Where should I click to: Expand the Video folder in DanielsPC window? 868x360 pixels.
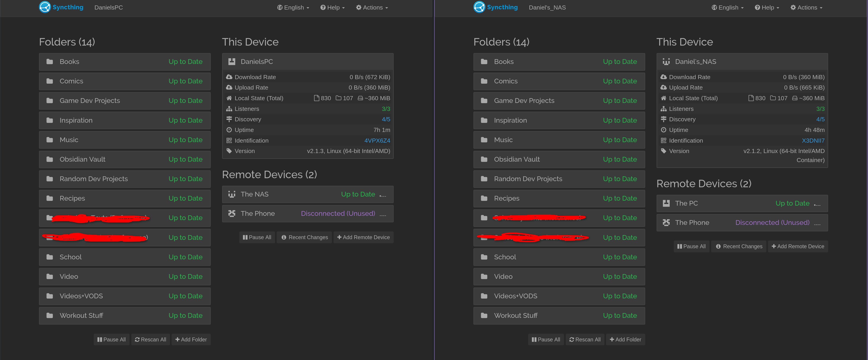(x=125, y=277)
